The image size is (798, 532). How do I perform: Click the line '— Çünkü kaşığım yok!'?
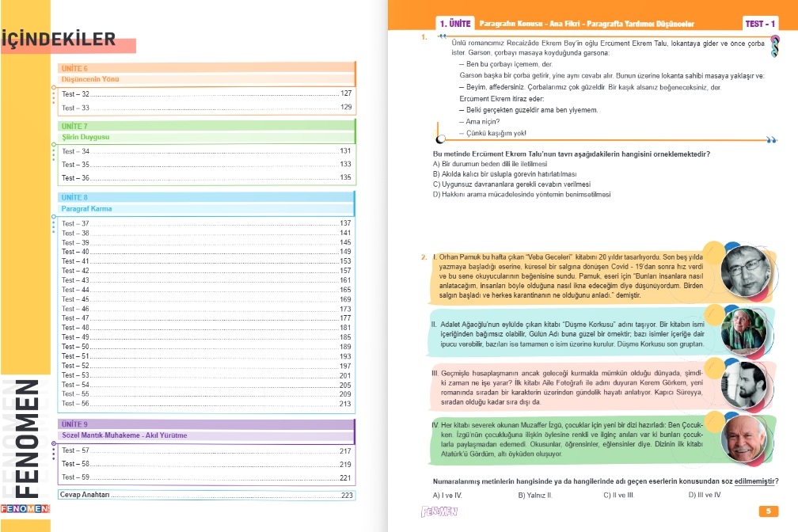pyautogui.click(x=492, y=133)
